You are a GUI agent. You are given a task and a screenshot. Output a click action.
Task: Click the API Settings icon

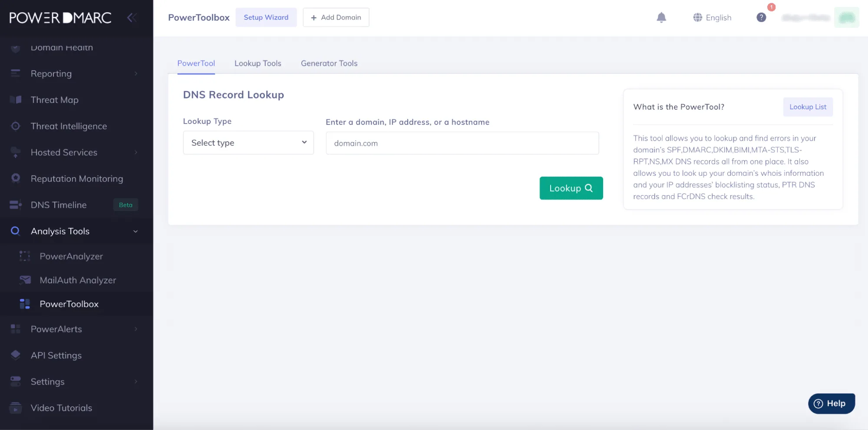pos(16,355)
